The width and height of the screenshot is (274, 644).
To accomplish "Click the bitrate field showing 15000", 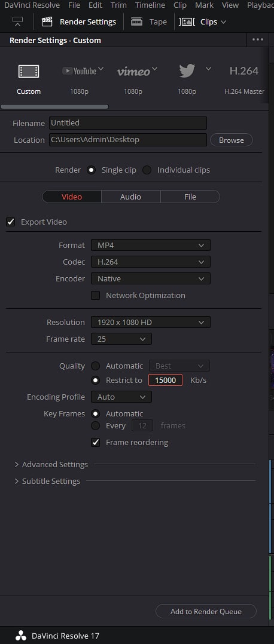I will tap(165, 381).
